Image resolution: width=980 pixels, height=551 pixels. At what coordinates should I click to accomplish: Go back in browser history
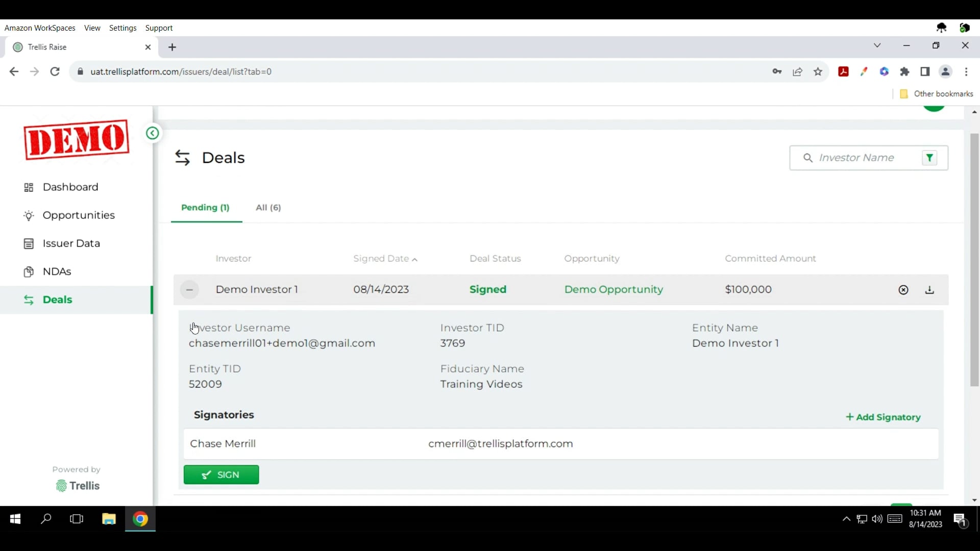click(x=14, y=71)
